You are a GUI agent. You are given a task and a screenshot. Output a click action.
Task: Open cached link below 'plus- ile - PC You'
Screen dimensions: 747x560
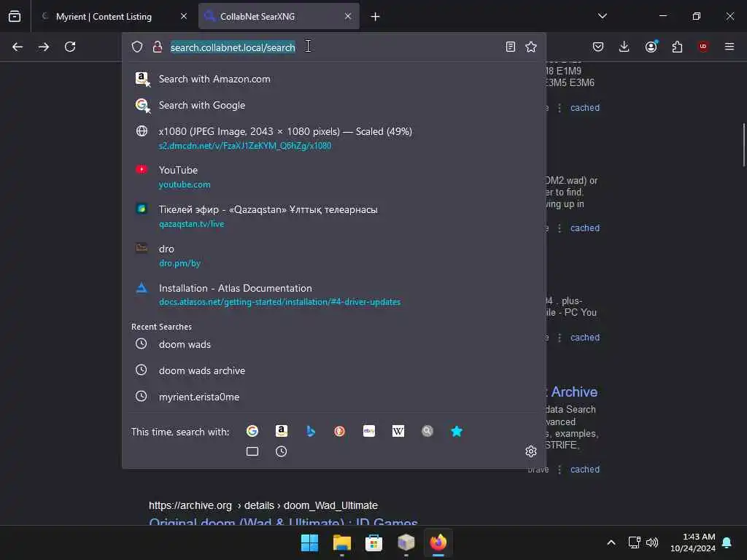(x=585, y=338)
